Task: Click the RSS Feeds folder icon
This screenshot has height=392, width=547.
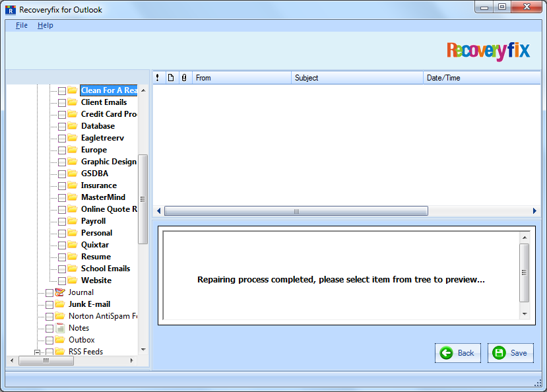Action: pyautogui.click(x=60, y=351)
